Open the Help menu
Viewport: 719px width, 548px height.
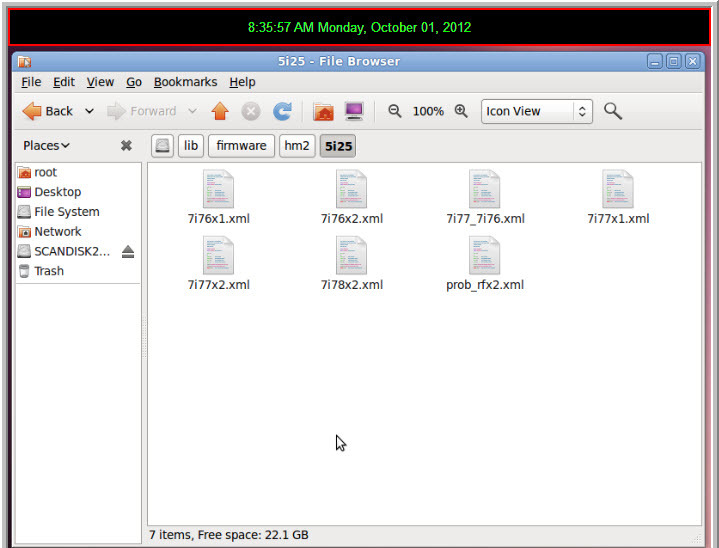(242, 82)
